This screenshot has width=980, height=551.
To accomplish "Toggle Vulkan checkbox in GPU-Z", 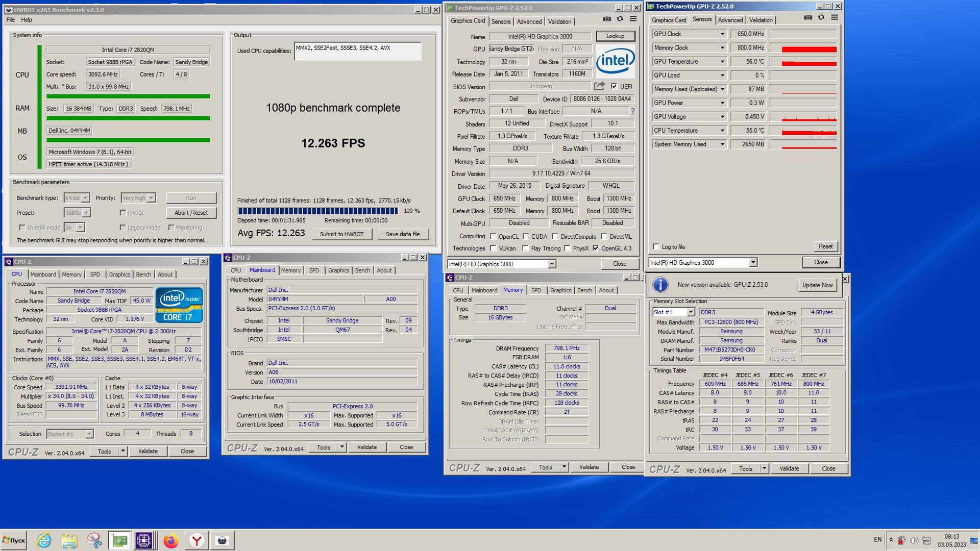I will click(493, 248).
